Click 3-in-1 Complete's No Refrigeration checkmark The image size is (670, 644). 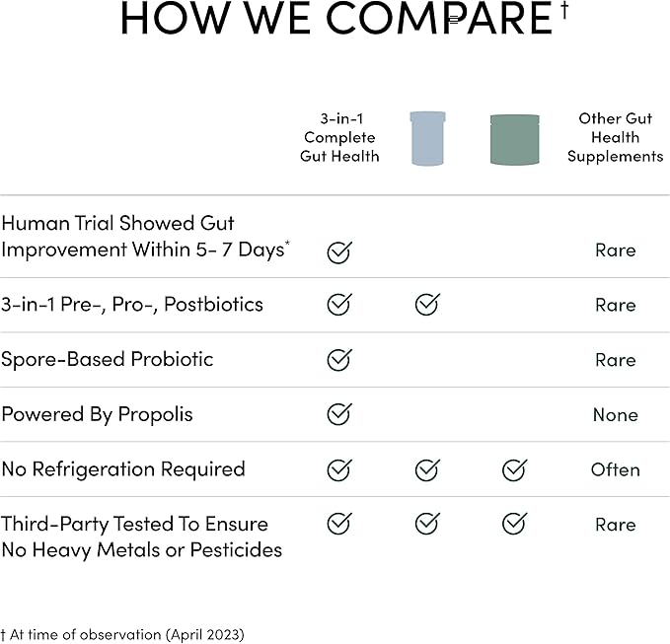coord(338,469)
